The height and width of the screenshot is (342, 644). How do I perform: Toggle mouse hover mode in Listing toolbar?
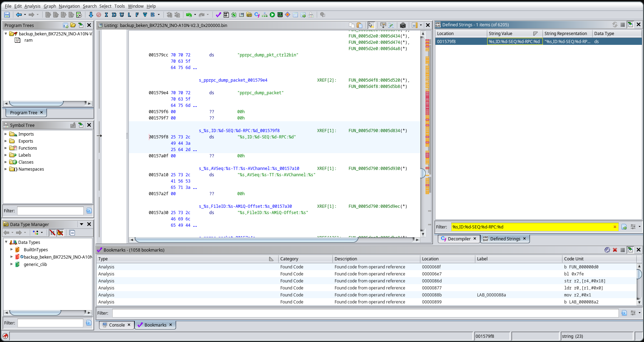tap(371, 25)
